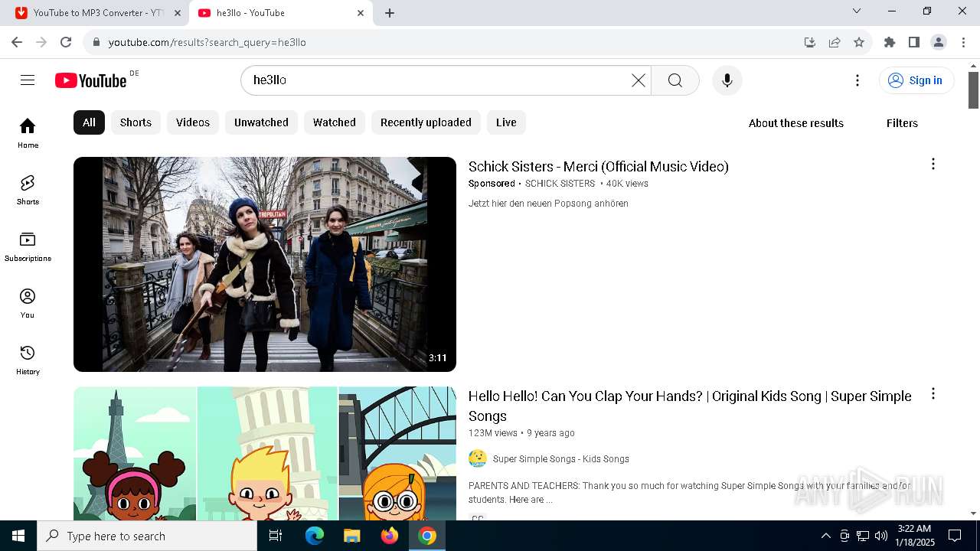Open Hello Hello! Can You Clap title
Image resolution: width=980 pixels, height=551 pixels.
[690, 406]
